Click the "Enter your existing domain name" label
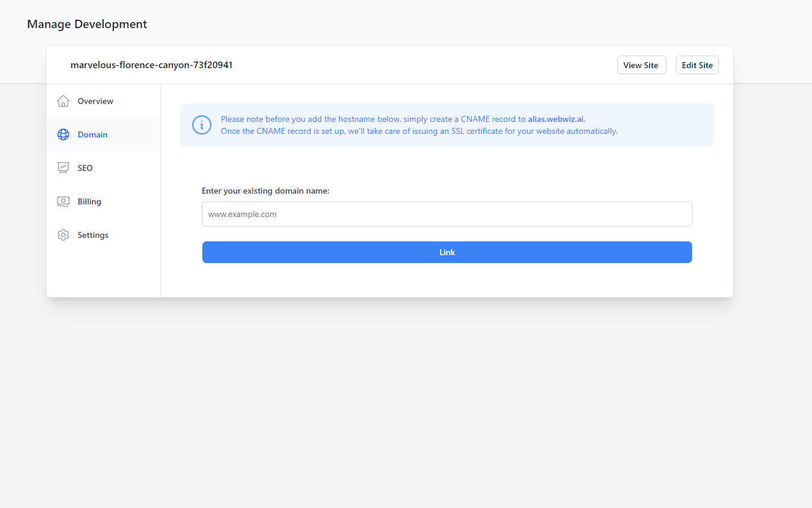Image resolution: width=812 pixels, height=508 pixels. tap(266, 191)
